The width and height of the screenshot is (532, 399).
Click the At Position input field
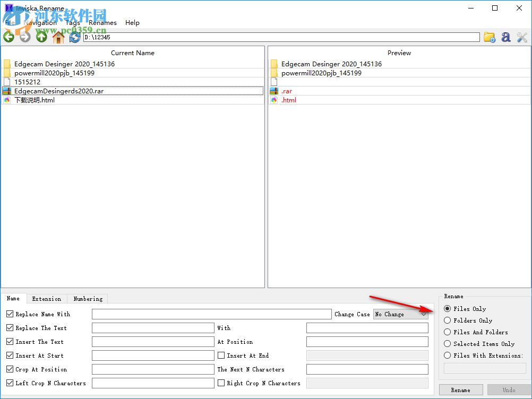tap(367, 342)
